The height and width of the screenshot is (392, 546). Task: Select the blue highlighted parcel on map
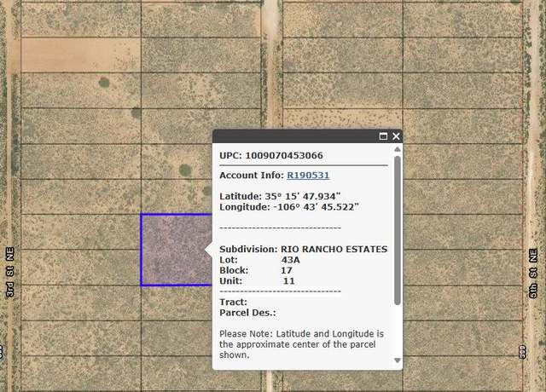click(x=177, y=250)
